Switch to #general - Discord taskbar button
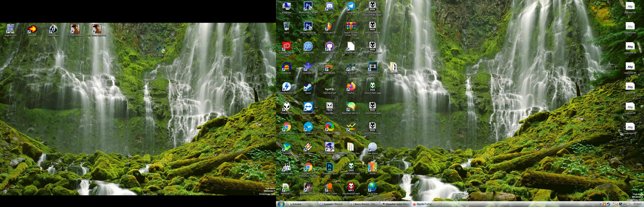 point(333,204)
